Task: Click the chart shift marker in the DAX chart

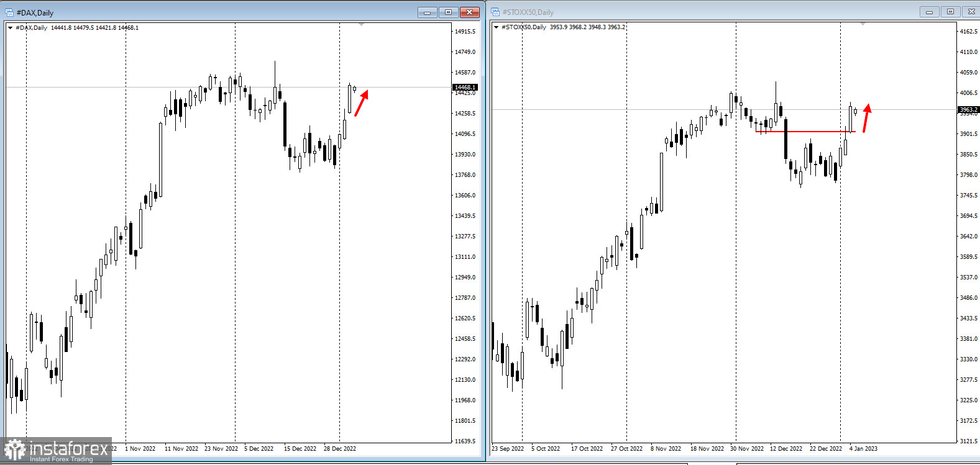Action: pos(362,24)
